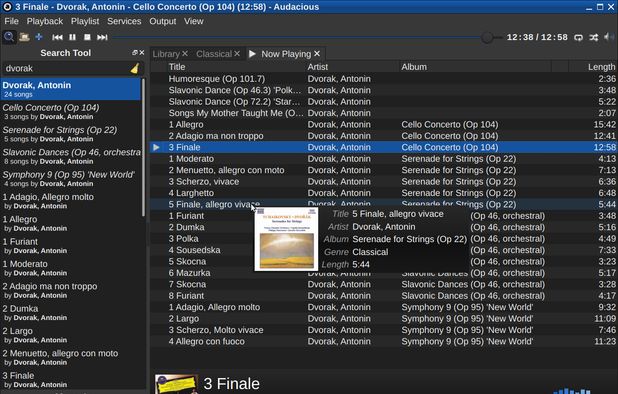
Task: Sort by the Title column header
Action: [x=236, y=67]
